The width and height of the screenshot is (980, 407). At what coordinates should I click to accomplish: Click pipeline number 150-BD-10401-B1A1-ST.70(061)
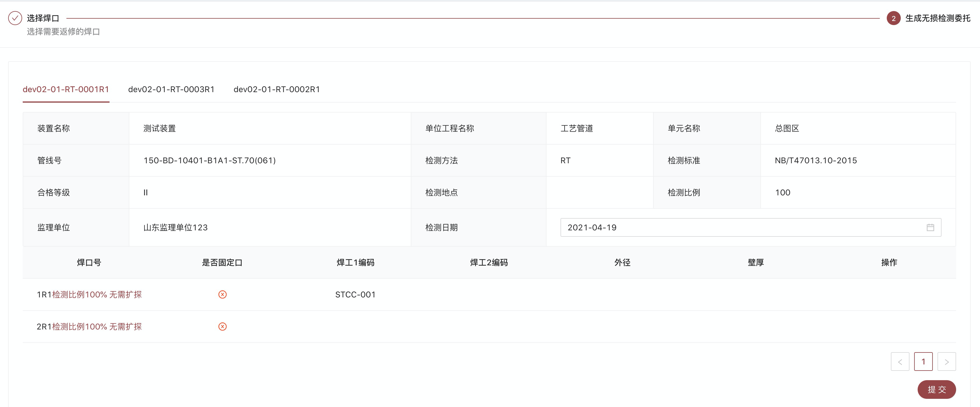[210, 160]
